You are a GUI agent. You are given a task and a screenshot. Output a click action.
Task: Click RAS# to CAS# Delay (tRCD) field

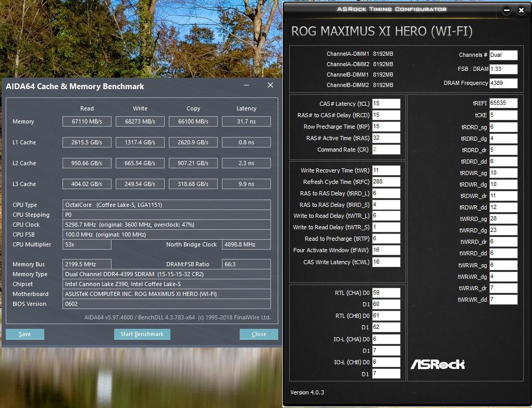point(386,115)
